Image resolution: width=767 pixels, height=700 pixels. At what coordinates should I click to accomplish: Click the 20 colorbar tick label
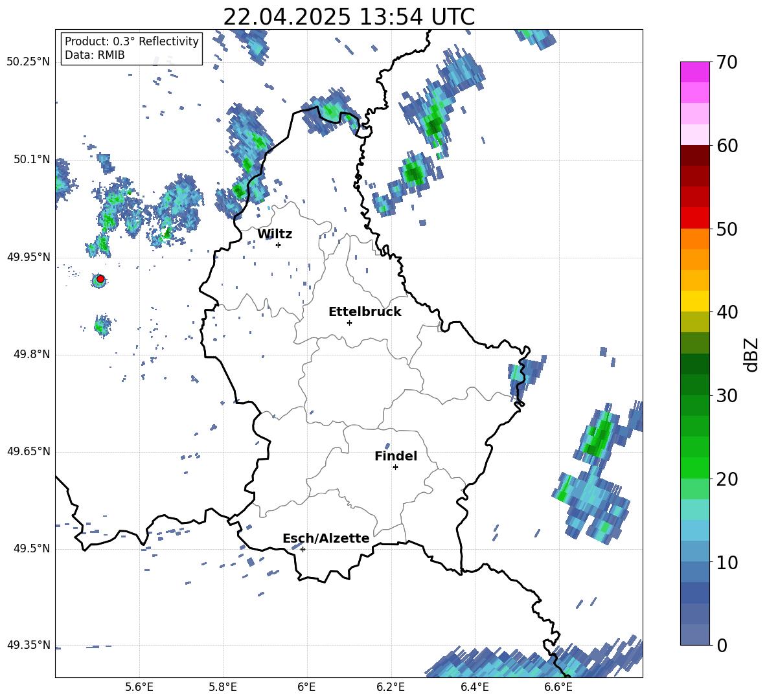click(727, 479)
